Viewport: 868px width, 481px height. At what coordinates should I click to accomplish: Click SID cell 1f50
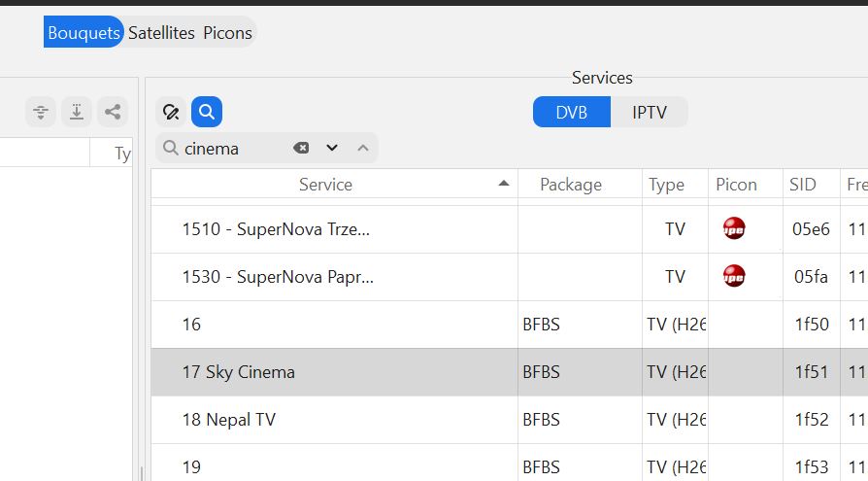[x=812, y=325]
